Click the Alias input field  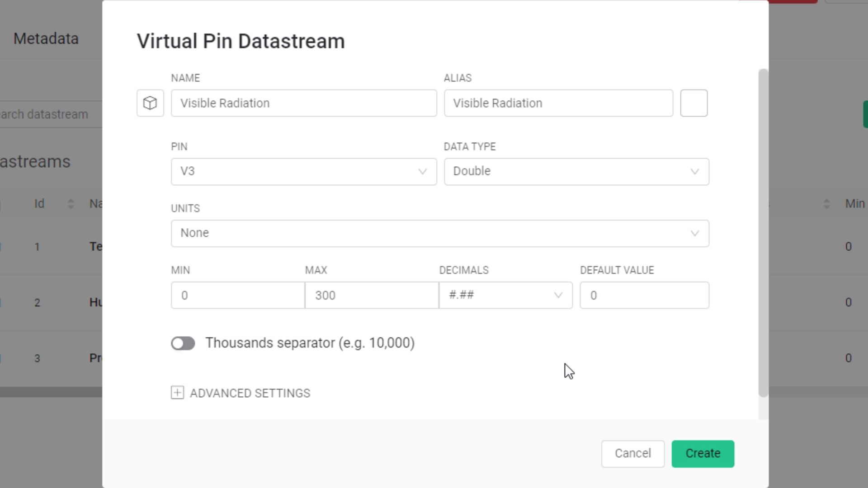pyautogui.click(x=558, y=103)
